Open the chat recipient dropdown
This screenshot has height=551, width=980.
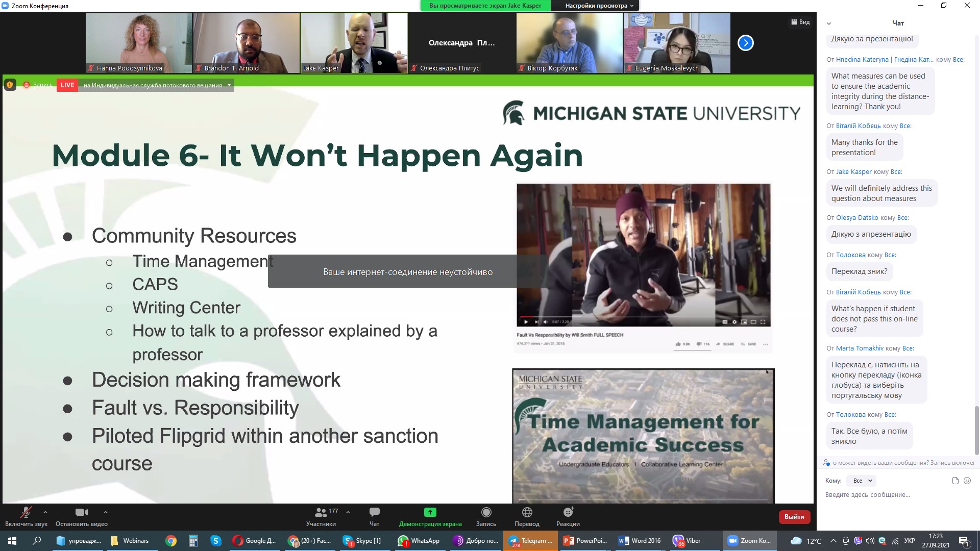[x=862, y=481]
